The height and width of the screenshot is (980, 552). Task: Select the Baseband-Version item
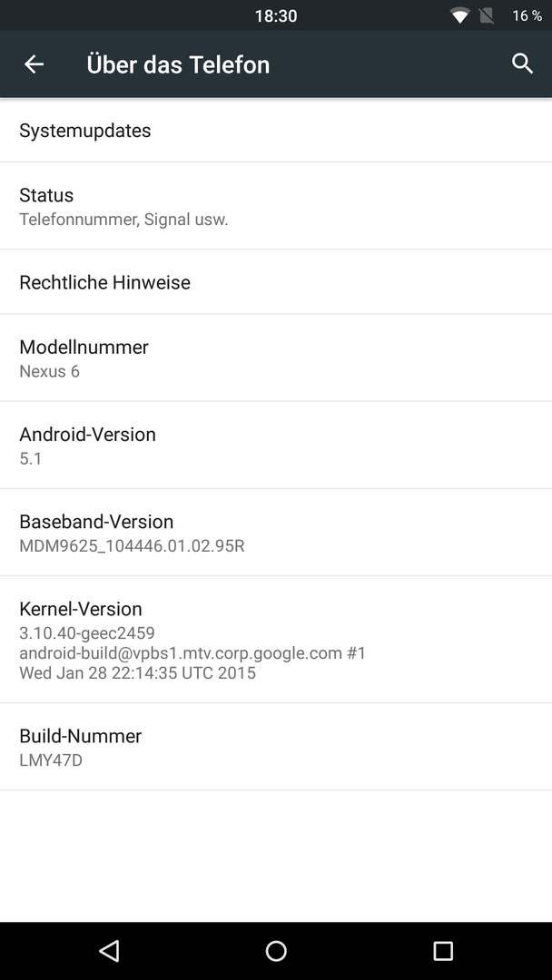[x=276, y=533]
